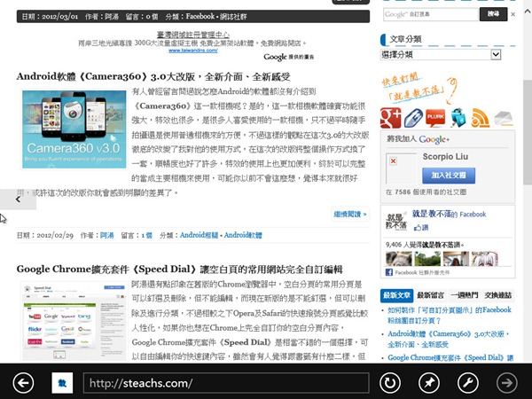
Task: Click the browser back arrow button
Action: coord(23,383)
